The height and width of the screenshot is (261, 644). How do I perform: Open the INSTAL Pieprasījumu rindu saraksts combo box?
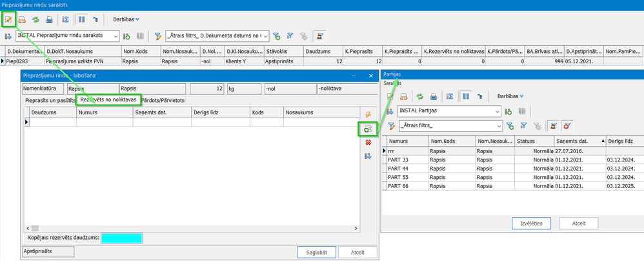point(68,36)
